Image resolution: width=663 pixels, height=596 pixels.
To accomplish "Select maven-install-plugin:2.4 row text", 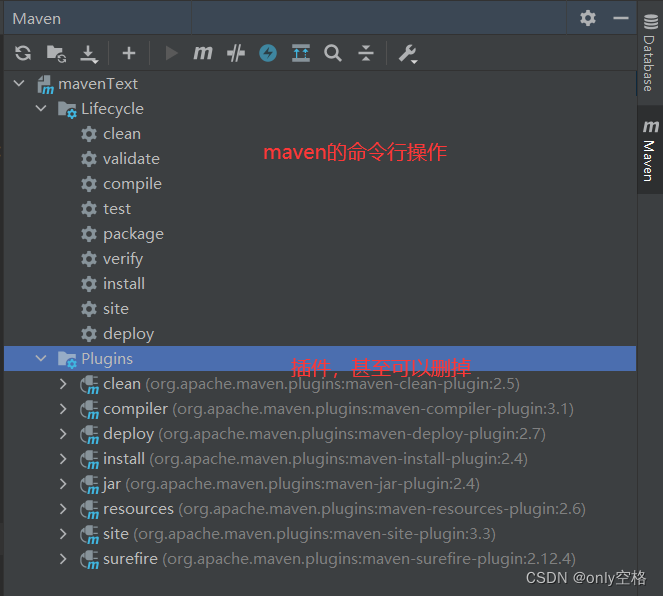I will pyautogui.click(x=315, y=459).
